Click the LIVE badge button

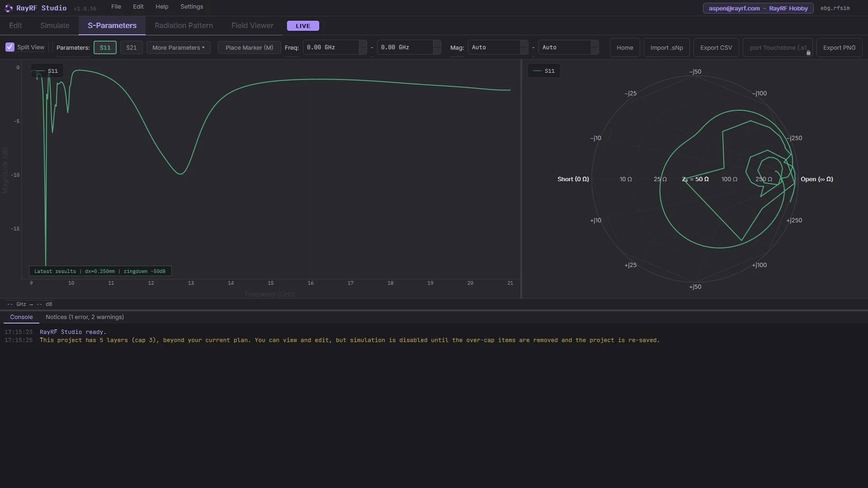(x=303, y=26)
